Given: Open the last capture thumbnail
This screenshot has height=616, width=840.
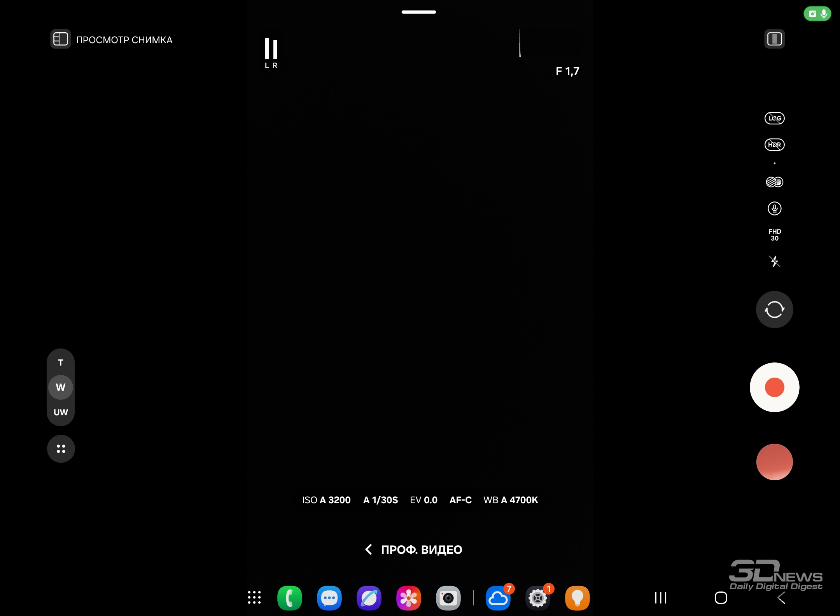Looking at the screenshot, I should [774, 462].
